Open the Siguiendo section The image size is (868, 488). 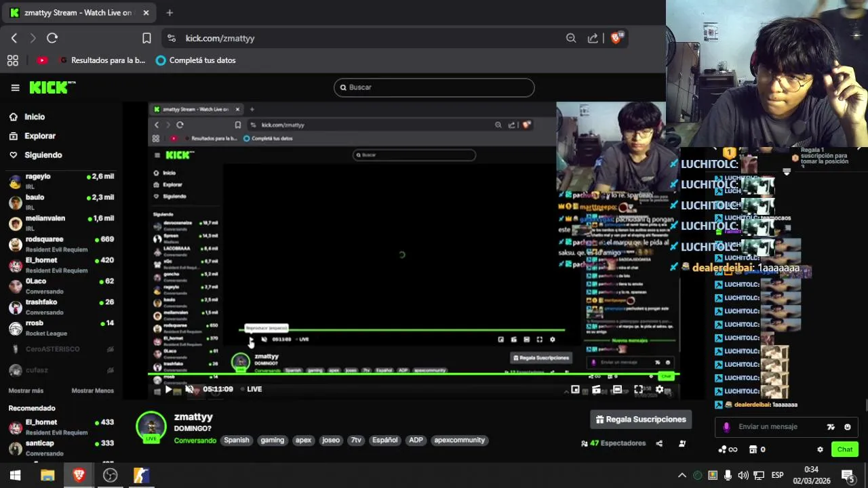click(x=43, y=155)
